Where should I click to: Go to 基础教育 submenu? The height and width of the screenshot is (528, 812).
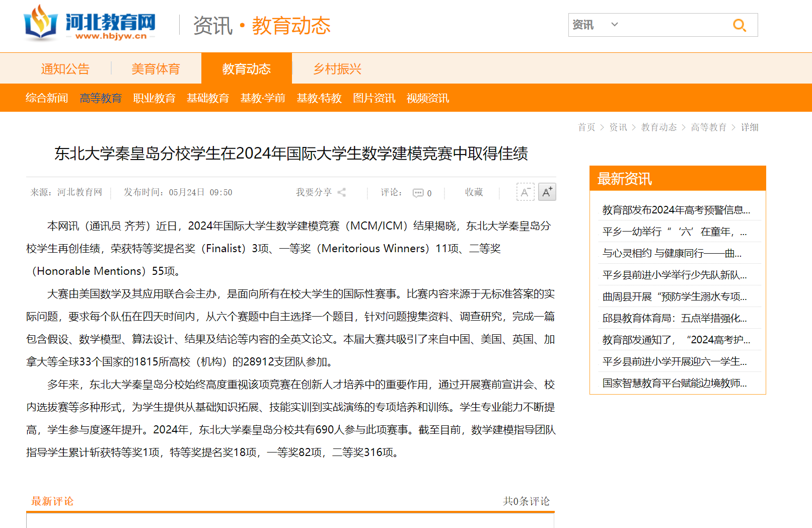pyautogui.click(x=208, y=98)
